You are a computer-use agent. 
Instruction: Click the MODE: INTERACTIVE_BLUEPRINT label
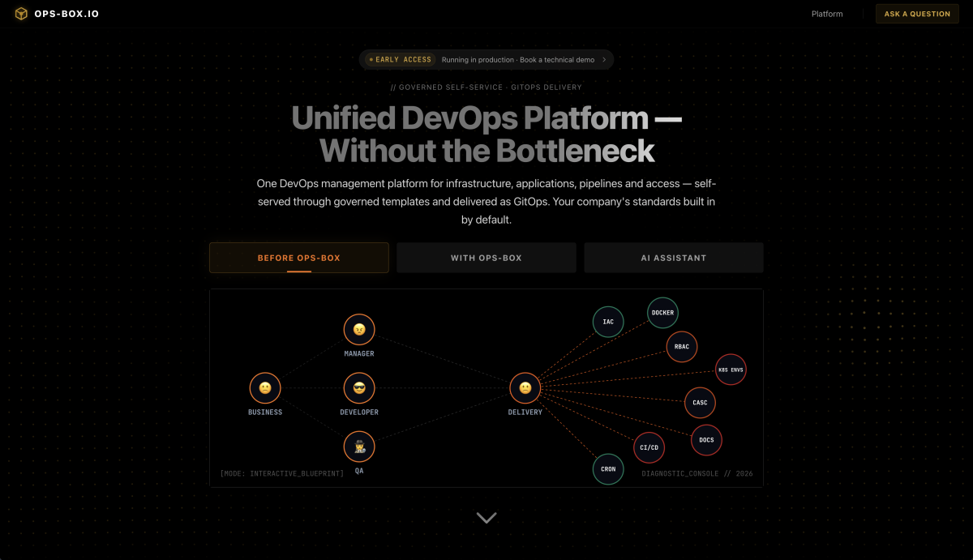click(282, 473)
